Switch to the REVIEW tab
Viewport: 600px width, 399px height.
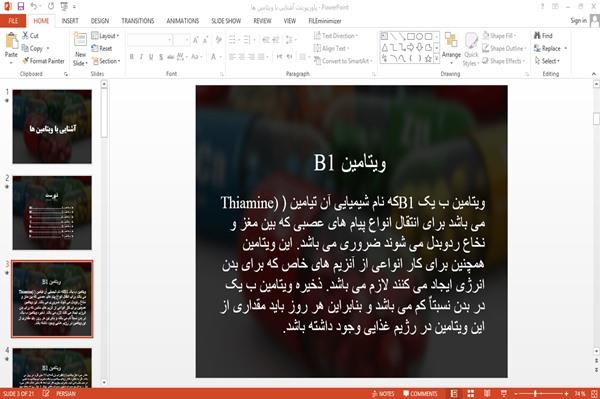click(262, 21)
